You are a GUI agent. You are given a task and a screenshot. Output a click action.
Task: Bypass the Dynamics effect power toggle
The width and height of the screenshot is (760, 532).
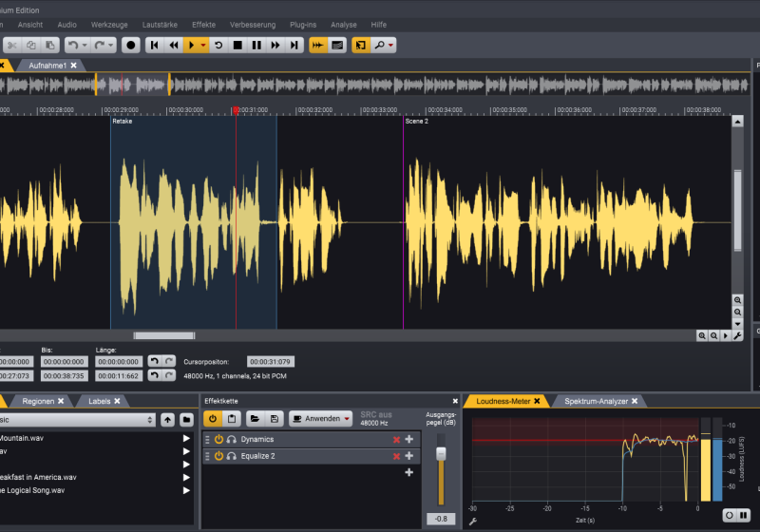[218, 439]
